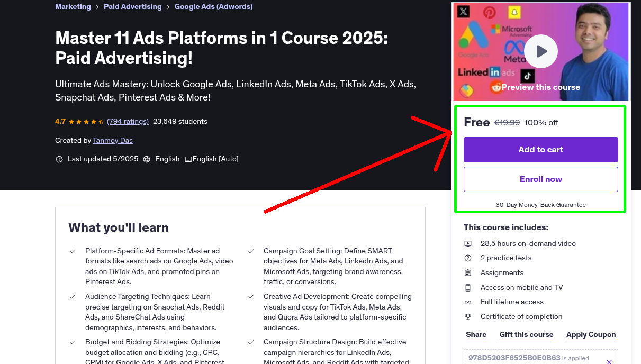Click the chevron after Paid Advertising breadcrumb
Image resolution: width=641 pixels, height=364 pixels.
click(x=168, y=7)
